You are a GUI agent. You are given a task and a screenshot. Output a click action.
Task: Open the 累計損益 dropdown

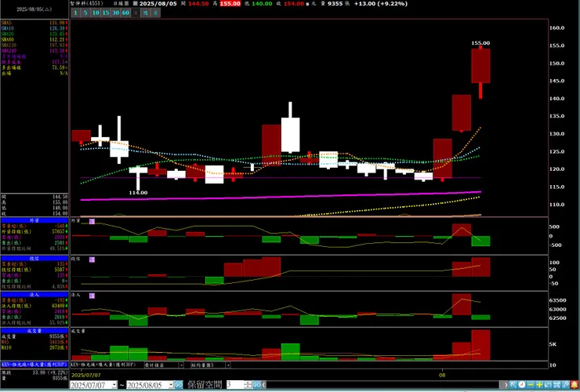click(x=181, y=365)
